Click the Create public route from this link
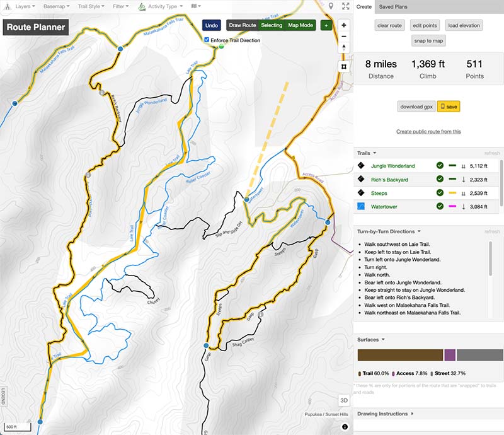Screen dimensions: 504x435 pos(429,131)
